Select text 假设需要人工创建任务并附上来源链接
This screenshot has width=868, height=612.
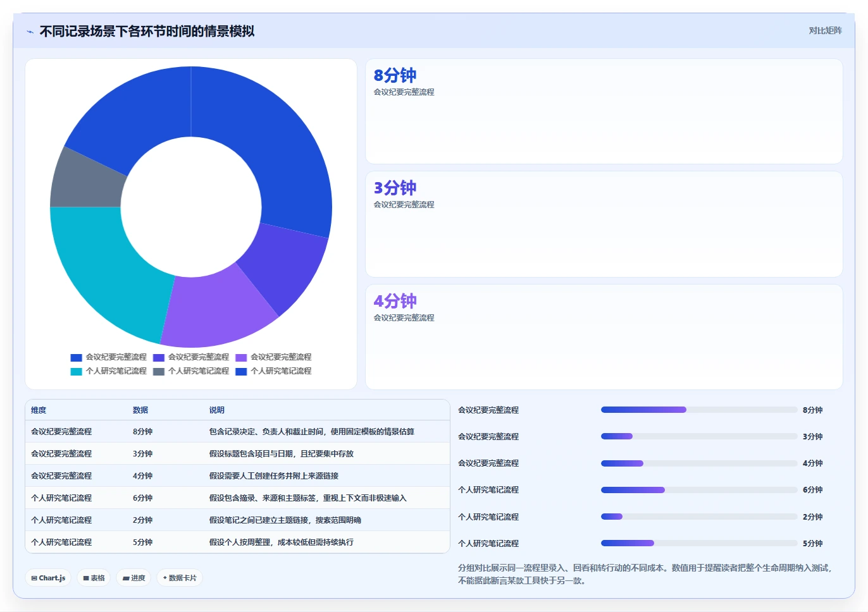tap(274, 476)
